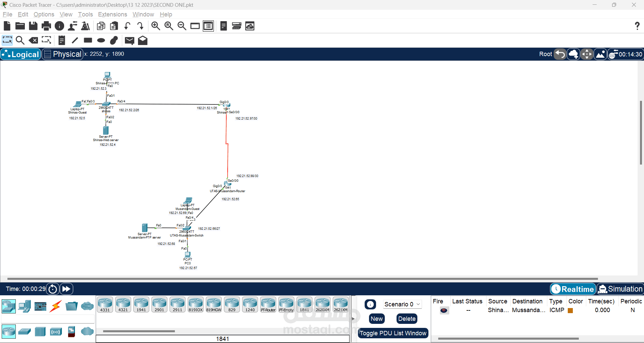Select the Delete tool in the toolbar
This screenshot has height=343, width=644.
click(33, 40)
